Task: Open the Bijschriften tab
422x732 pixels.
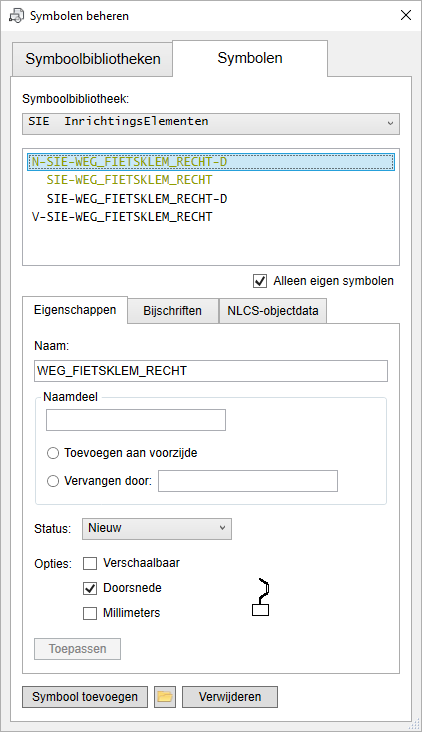Action: coord(173,311)
